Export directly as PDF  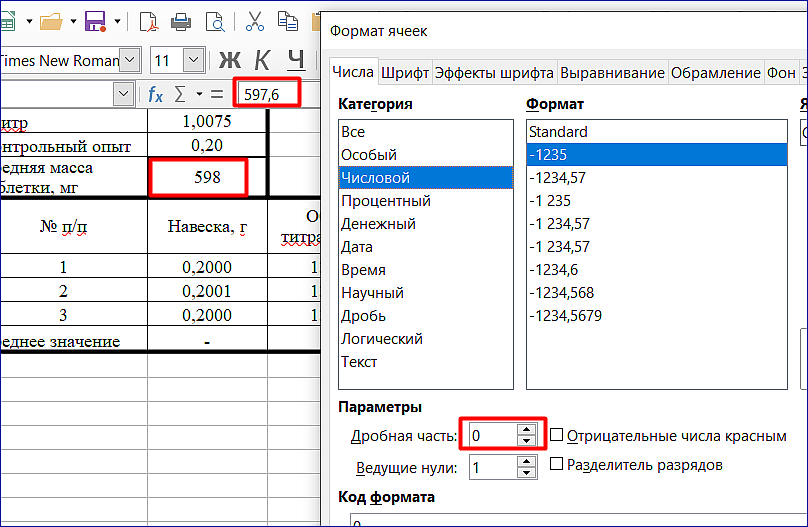[149, 22]
